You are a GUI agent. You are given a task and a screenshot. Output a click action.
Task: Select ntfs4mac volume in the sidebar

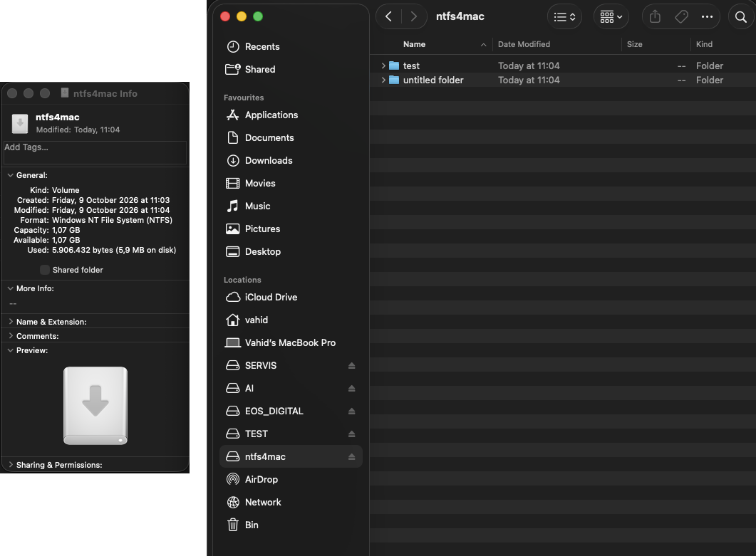tap(291, 456)
